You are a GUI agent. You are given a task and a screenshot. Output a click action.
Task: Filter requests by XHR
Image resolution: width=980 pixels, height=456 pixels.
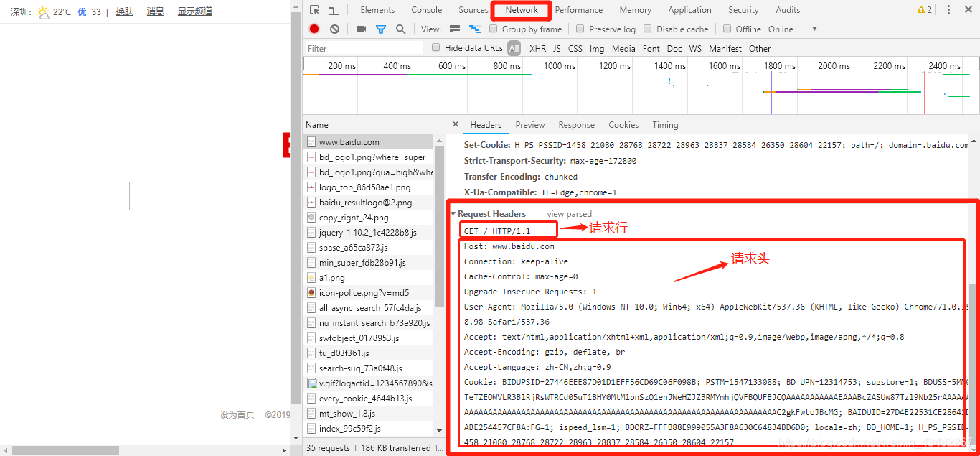pos(537,49)
